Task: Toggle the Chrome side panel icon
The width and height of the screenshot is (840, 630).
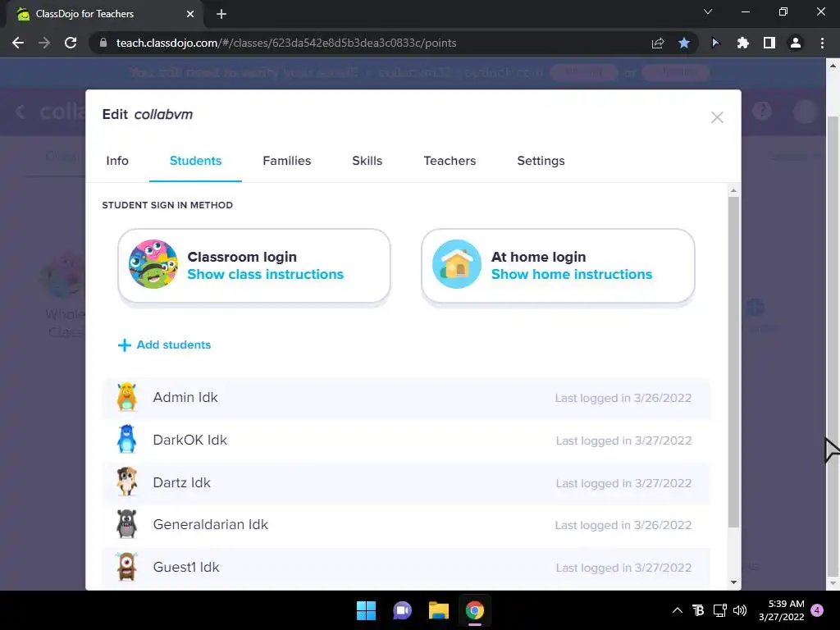Action: click(769, 43)
